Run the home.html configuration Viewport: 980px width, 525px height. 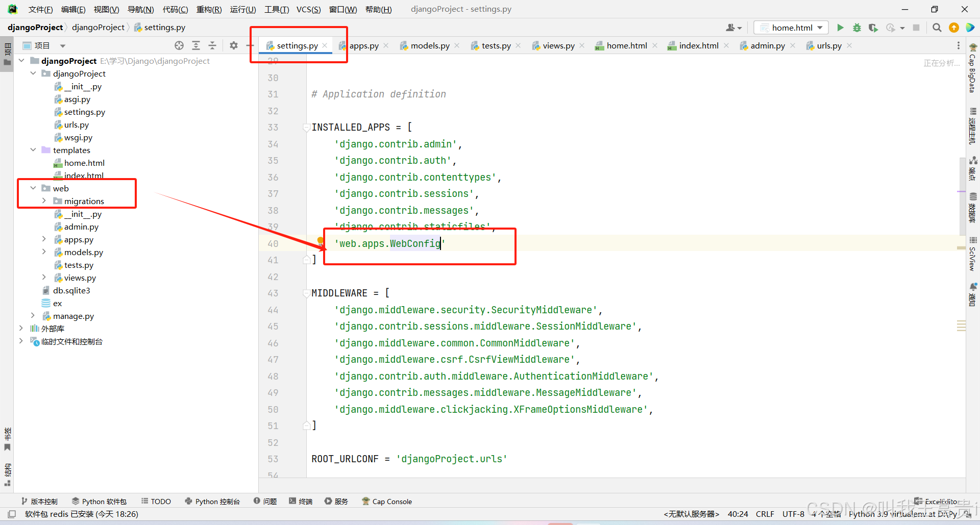[840, 28]
